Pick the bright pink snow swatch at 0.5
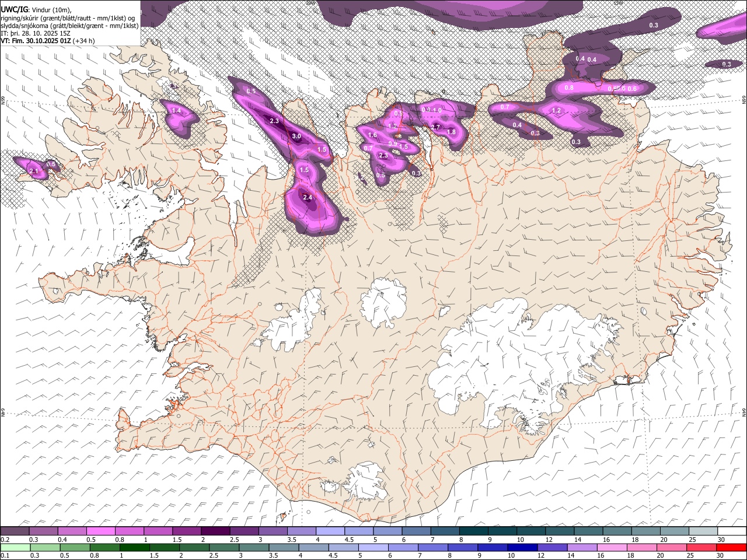This screenshot has width=747, height=560. 101,531
